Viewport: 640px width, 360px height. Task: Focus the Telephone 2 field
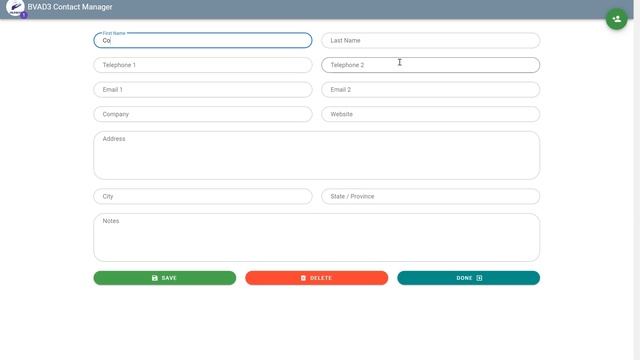click(431, 65)
